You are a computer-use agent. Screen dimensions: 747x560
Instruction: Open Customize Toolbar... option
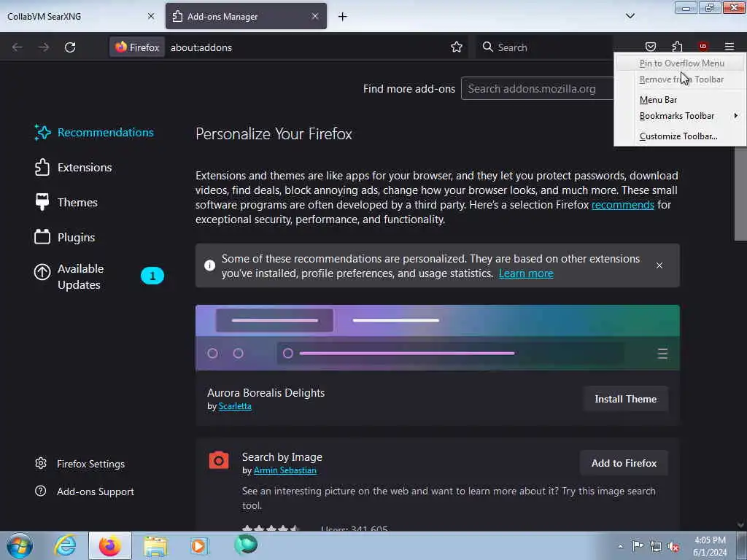681,136
